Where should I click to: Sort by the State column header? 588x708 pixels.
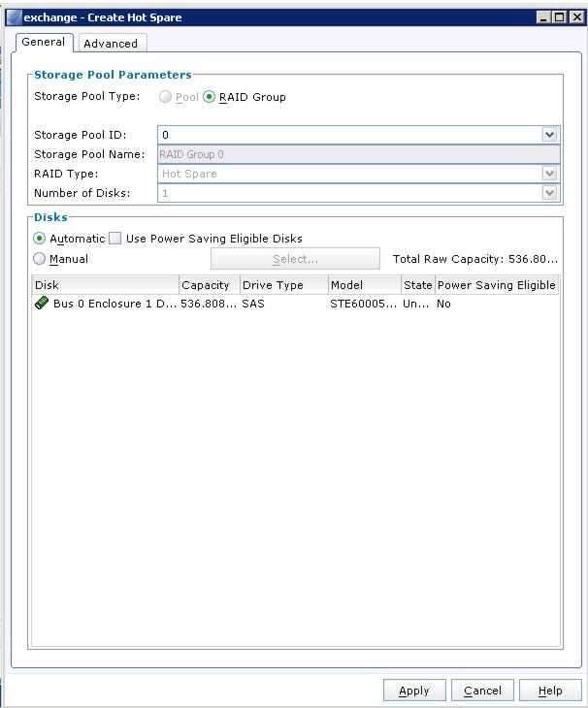click(418, 285)
